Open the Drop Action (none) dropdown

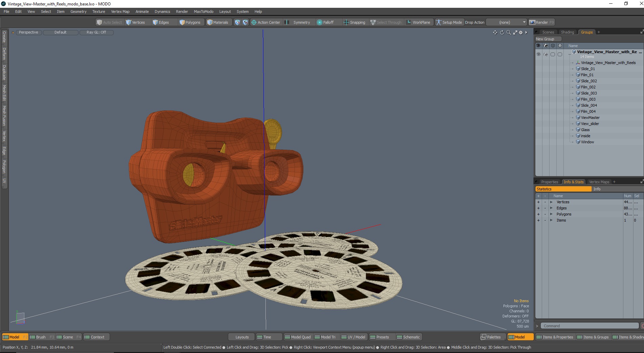(507, 22)
